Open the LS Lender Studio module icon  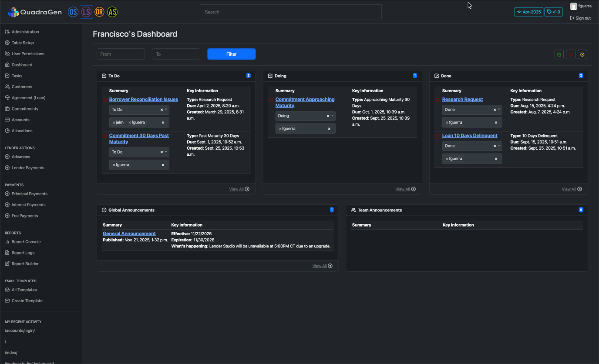click(86, 12)
